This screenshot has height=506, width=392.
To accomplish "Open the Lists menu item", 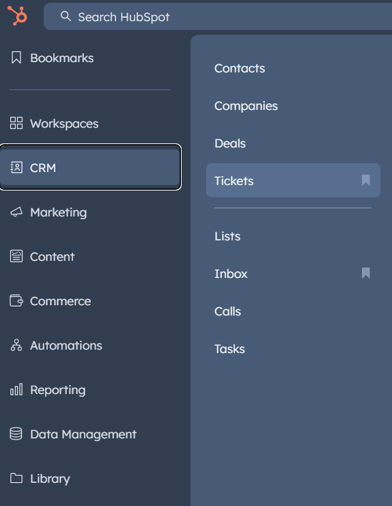I will (x=227, y=236).
